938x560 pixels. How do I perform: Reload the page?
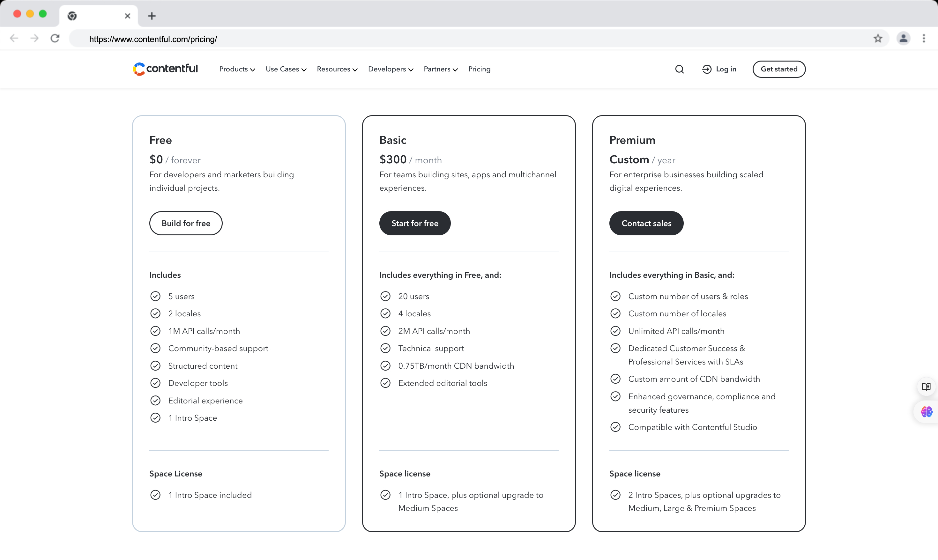(55, 39)
